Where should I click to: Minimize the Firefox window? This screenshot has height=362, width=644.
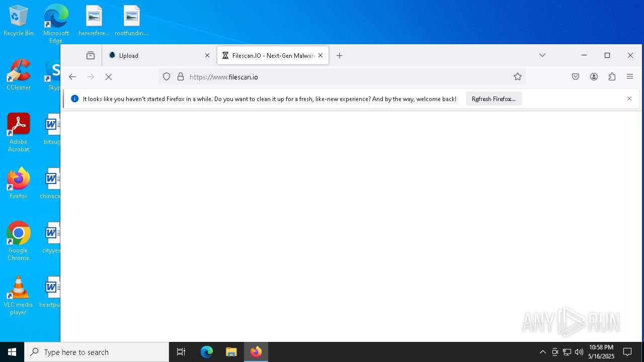[x=584, y=55]
